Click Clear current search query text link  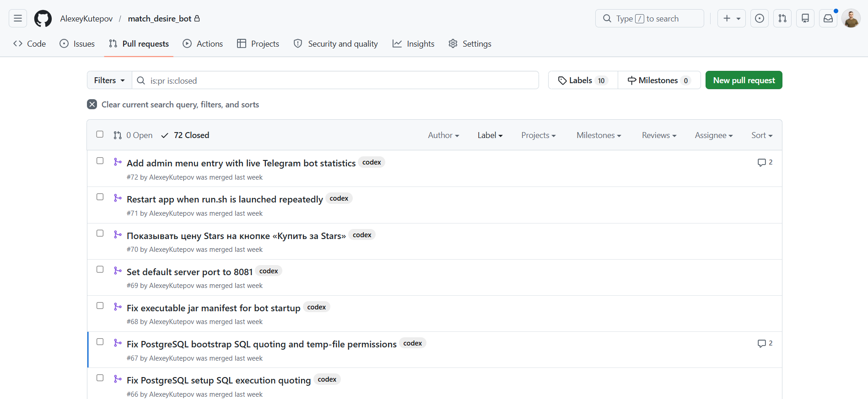click(x=180, y=104)
